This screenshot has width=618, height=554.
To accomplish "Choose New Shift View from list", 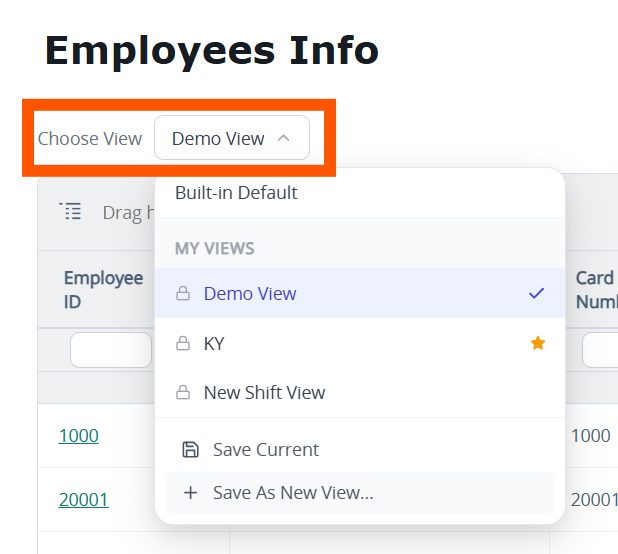I will (360, 392).
